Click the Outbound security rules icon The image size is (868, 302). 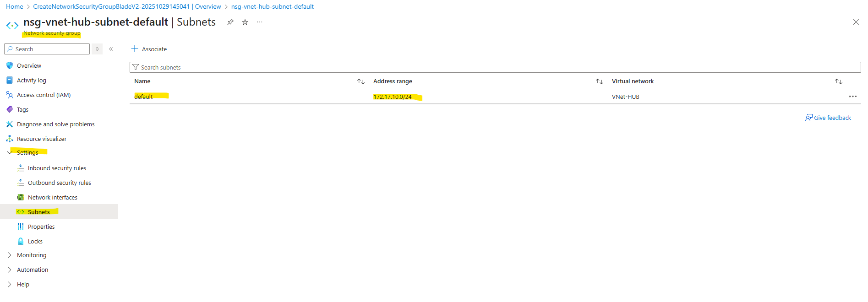pyautogui.click(x=21, y=183)
